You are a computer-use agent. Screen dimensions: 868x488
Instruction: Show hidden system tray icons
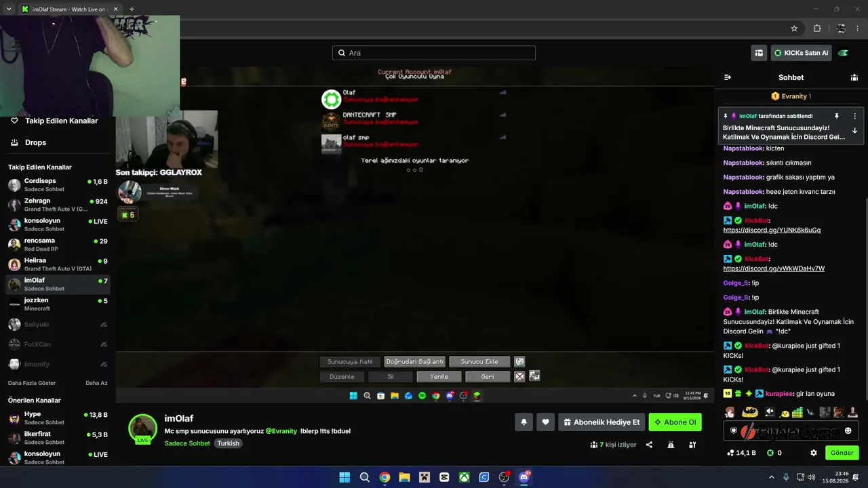pyautogui.click(x=771, y=477)
